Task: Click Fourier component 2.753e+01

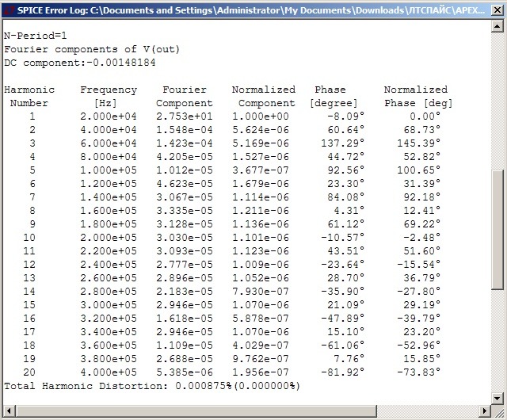Action: [185, 116]
